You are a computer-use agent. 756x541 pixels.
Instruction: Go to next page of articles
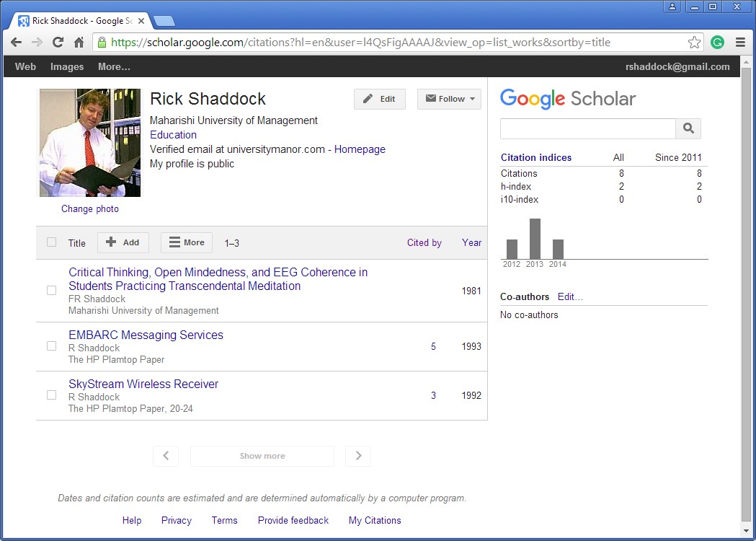point(358,456)
